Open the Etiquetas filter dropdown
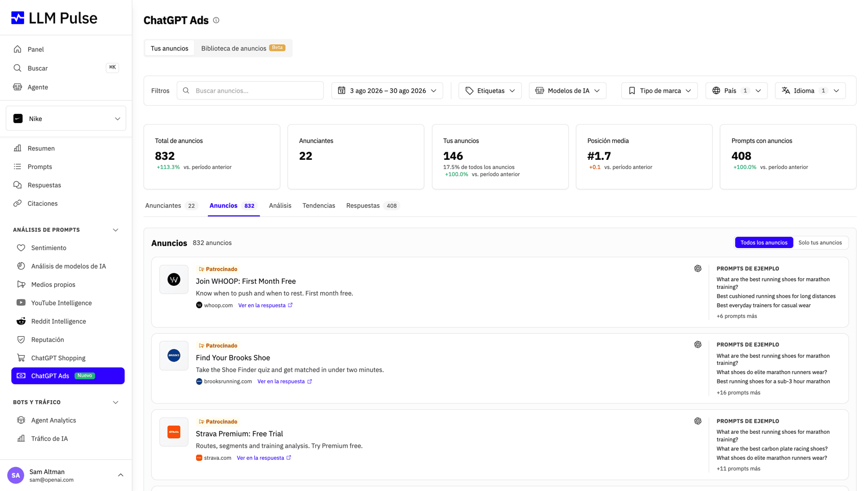Viewport: 868px width, 491px height. pos(490,91)
